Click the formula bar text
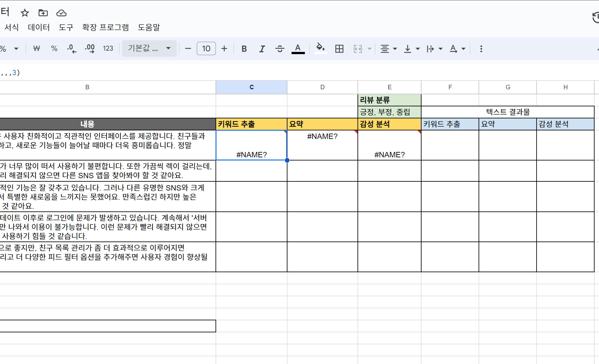This screenshot has height=364, width=599. click(10, 73)
